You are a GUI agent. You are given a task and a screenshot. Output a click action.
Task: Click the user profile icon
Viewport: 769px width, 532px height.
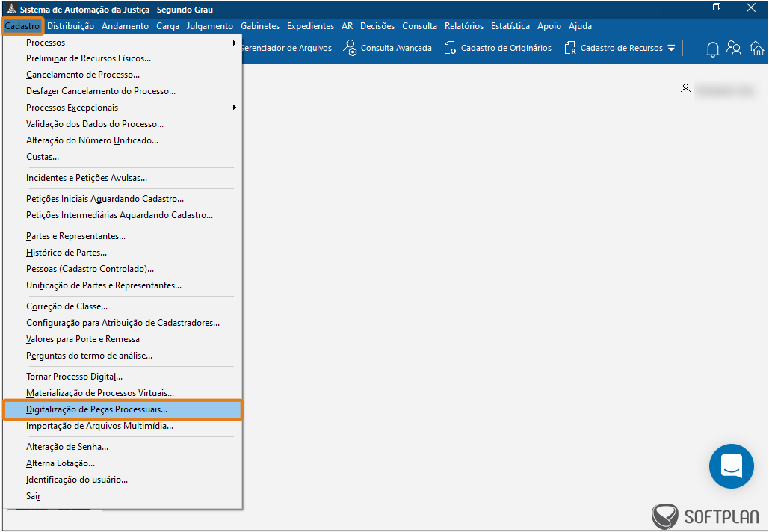[x=685, y=88]
